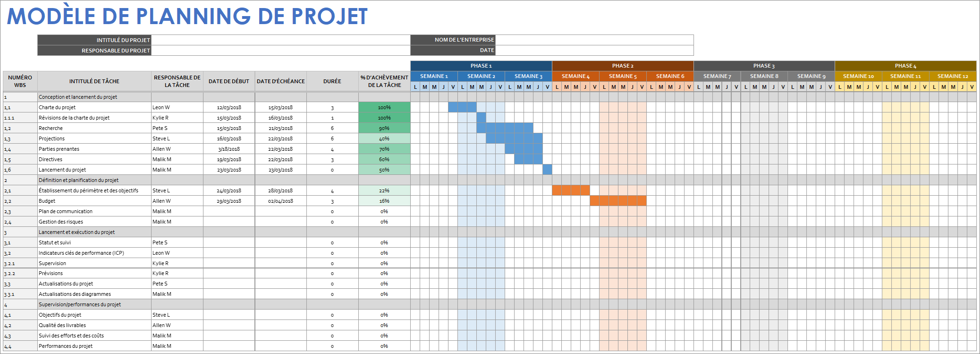Click the 16% completion cell for Budget
This screenshot has height=354, width=980.
(x=384, y=201)
